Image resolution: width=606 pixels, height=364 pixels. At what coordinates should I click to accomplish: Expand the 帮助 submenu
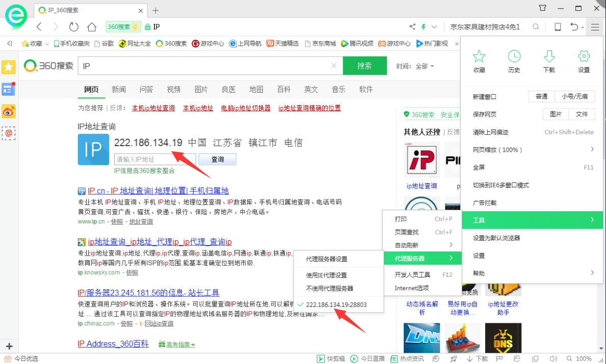(533, 273)
